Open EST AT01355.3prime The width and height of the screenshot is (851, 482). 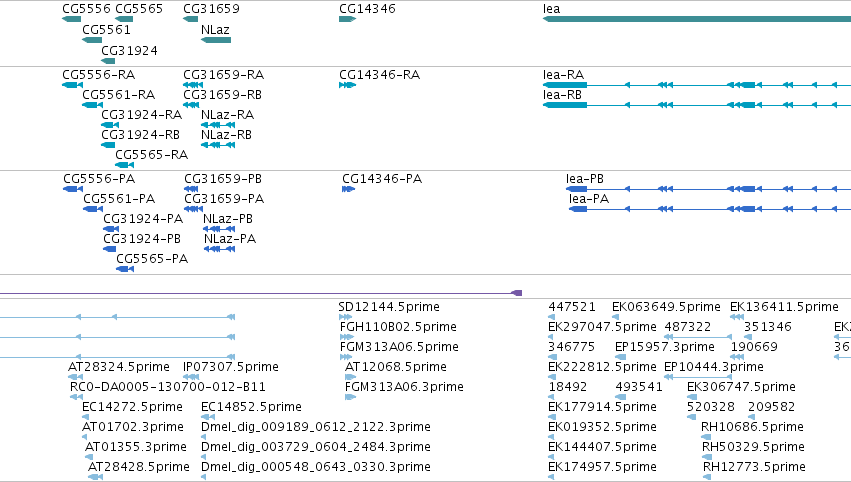pyautogui.click(x=136, y=447)
